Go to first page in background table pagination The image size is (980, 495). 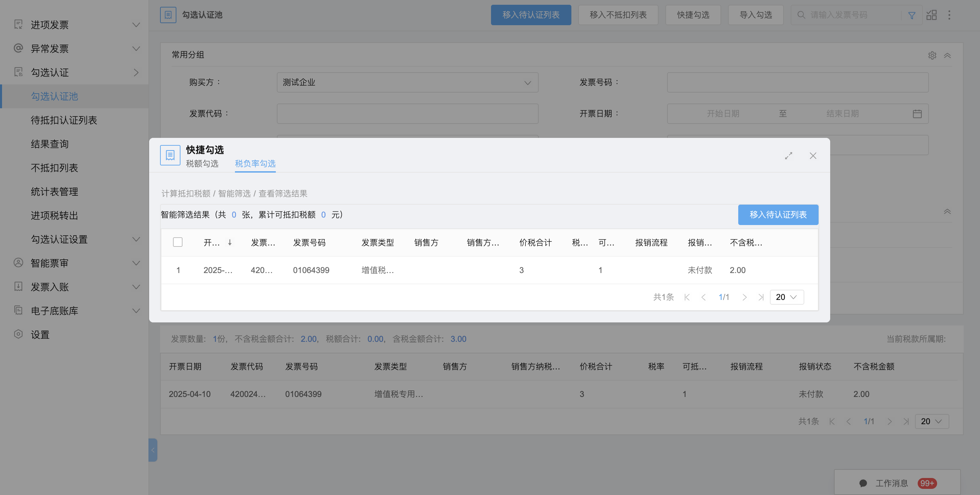click(x=832, y=421)
